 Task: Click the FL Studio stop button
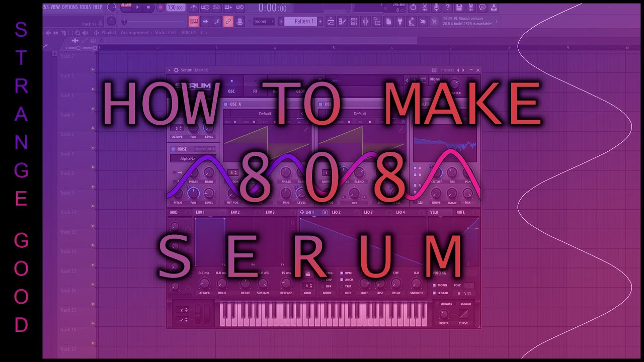148,7
